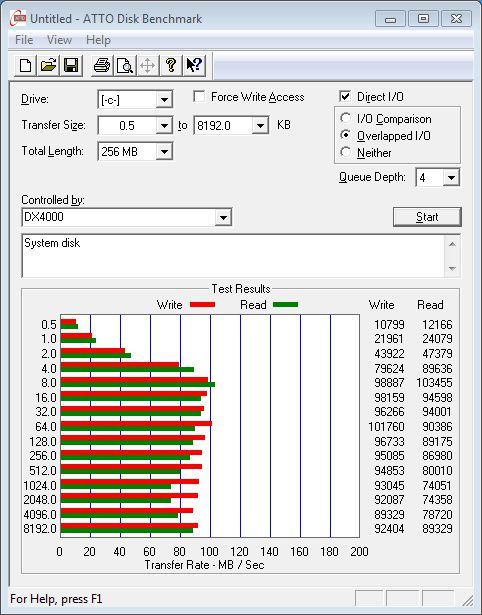Expand the Drive selection dropdown
482x615 pixels.
[x=164, y=100]
